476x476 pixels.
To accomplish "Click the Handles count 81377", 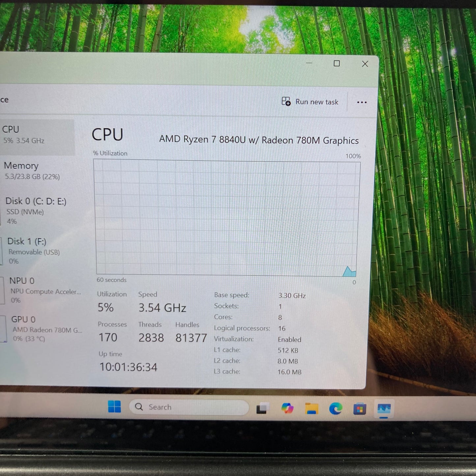I will pos(191,338).
